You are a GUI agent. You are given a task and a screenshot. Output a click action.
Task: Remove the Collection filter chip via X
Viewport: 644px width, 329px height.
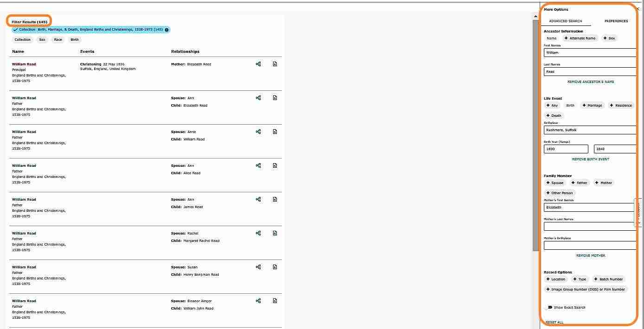(x=167, y=30)
